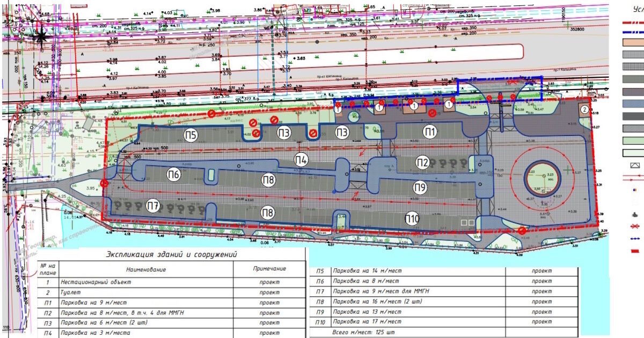Click the П1 parking marker

pyautogui.click(x=429, y=131)
